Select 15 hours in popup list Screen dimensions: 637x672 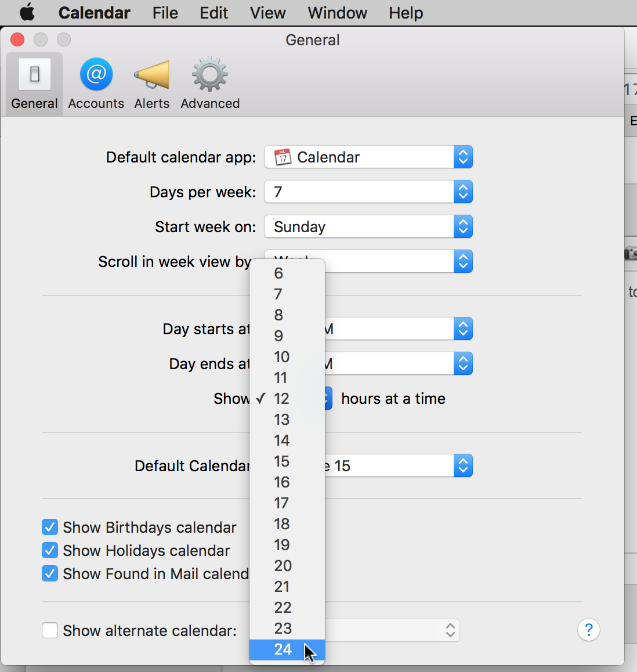pos(287,461)
